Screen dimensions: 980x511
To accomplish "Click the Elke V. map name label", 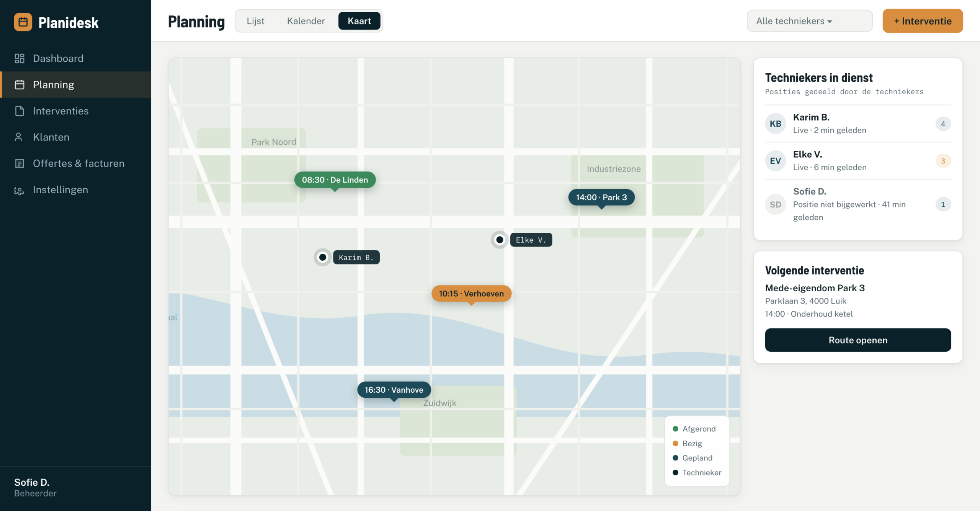I will tap(531, 240).
